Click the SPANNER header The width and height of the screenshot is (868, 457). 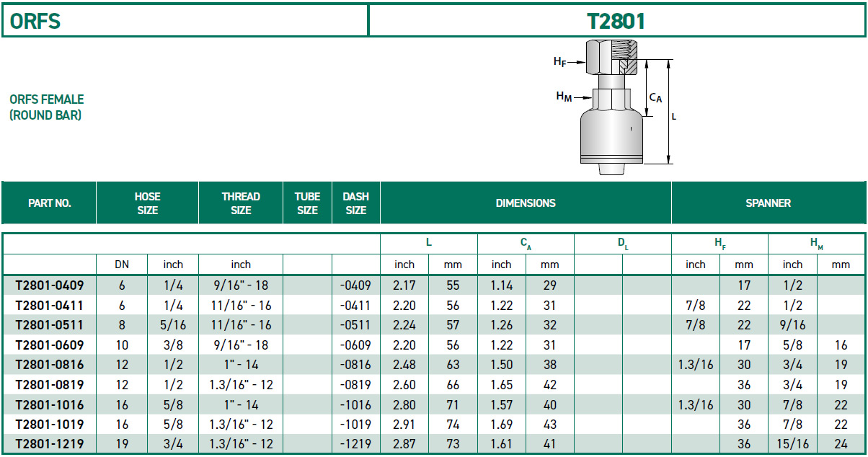tap(768, 203)
